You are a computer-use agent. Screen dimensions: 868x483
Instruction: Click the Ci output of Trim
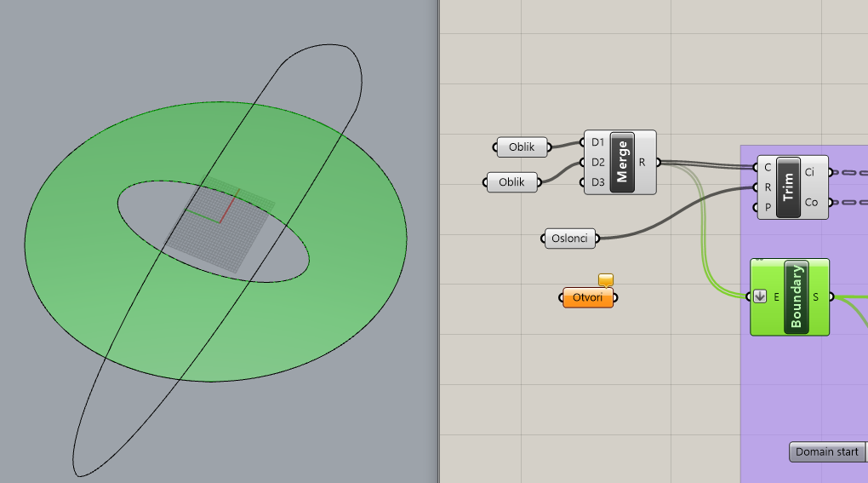[810, 172]
